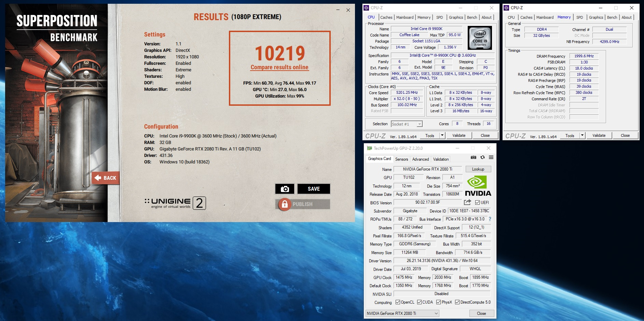Click the GPU-Z Lookup button
The image size is (644, 321).
pyautogui.click(x=478, y=169)
